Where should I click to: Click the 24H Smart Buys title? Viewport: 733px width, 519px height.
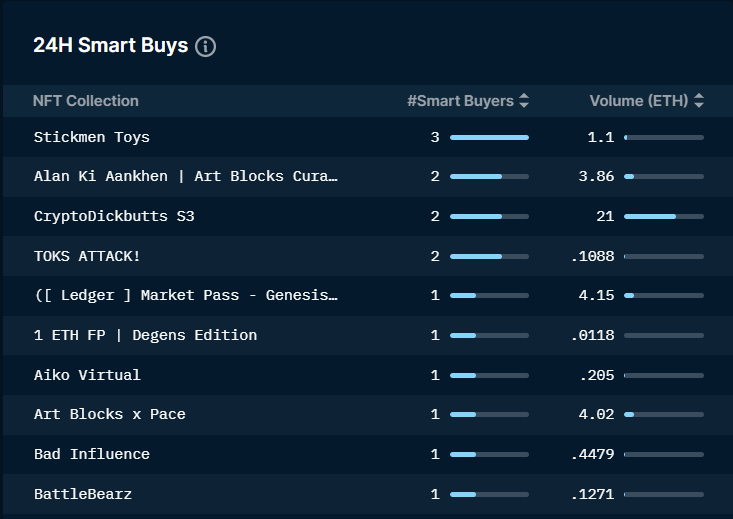point(110,46)
